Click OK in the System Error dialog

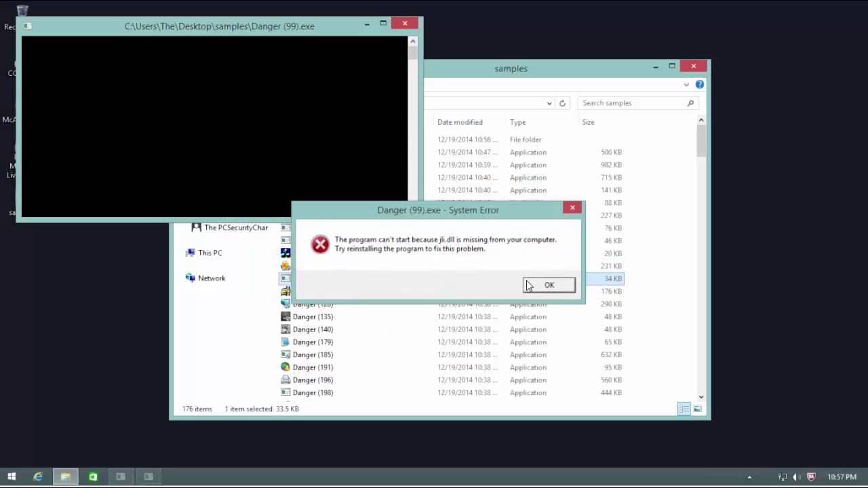point(549,285)
